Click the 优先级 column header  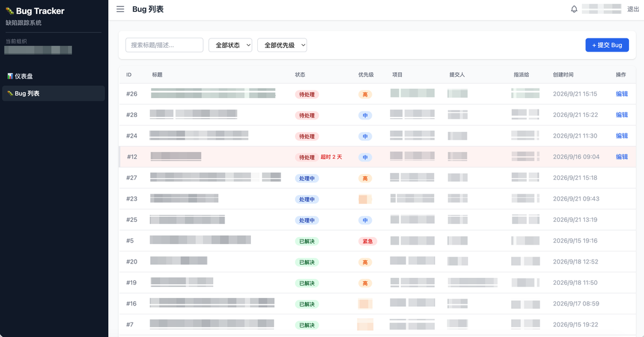[366, 75]
